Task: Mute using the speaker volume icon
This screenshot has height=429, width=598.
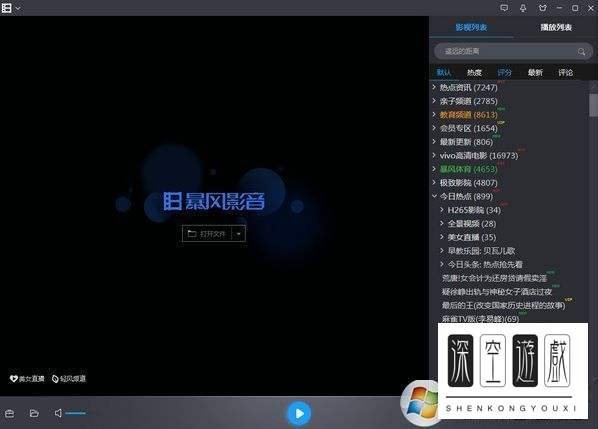Action: coord(58,413)
